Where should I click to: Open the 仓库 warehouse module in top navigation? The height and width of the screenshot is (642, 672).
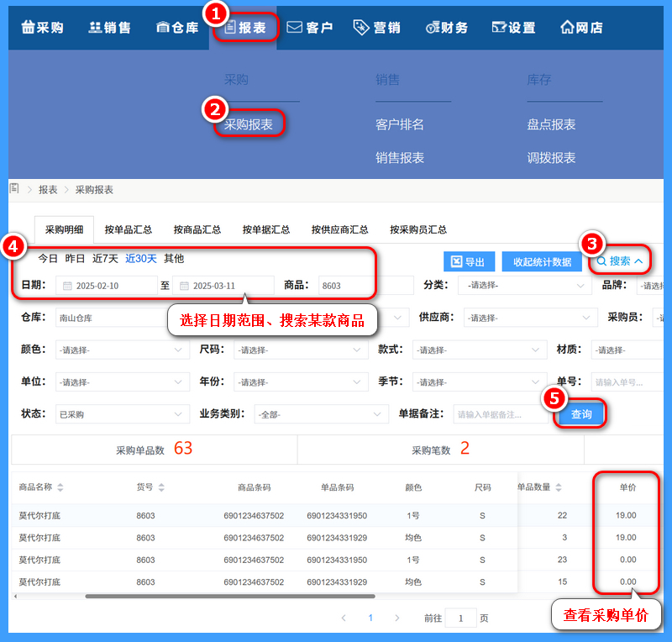pyautogui.click(x=177, y=28)
